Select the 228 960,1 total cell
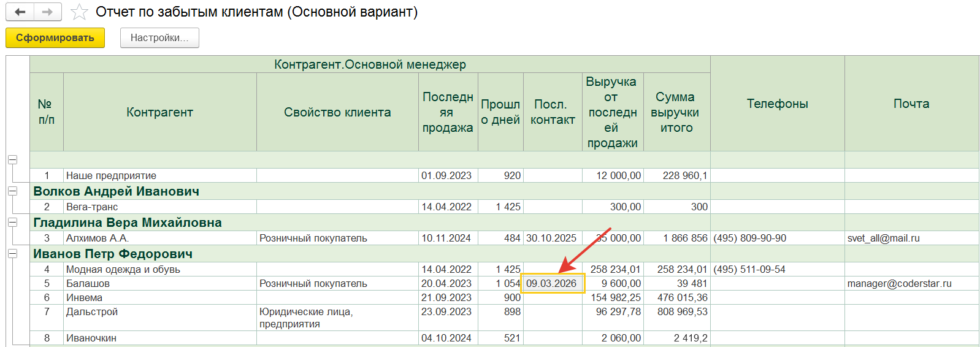This screenshot has width=980, height=347. 676,175
